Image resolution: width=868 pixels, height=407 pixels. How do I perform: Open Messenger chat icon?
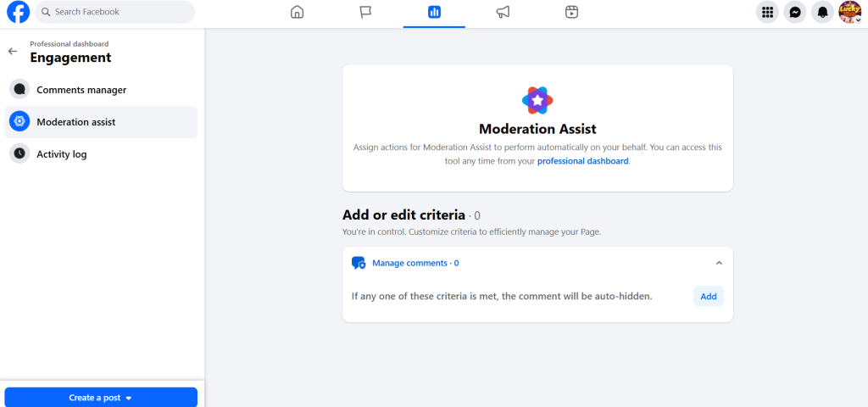click(x=794, y=13)
